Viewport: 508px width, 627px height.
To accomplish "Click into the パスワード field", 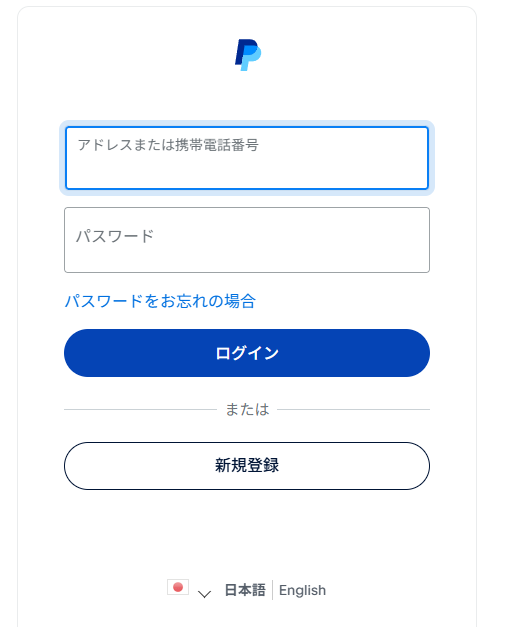I will coord(247,240).
